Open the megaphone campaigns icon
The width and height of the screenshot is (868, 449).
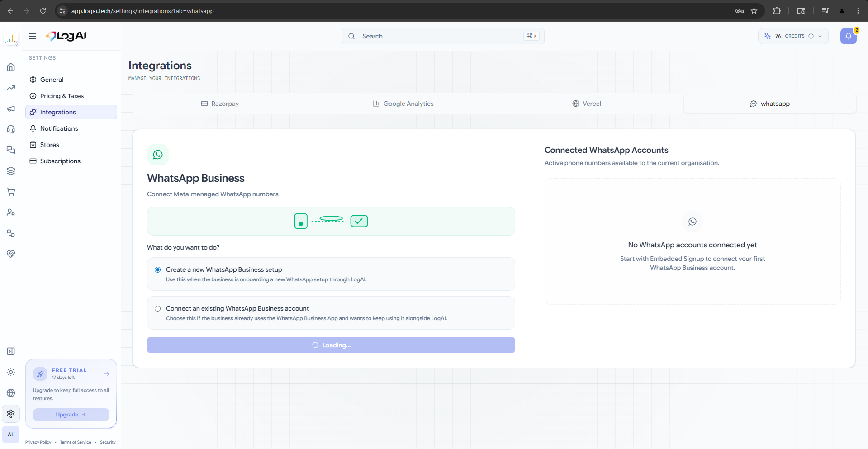click(x=11, y=109)
